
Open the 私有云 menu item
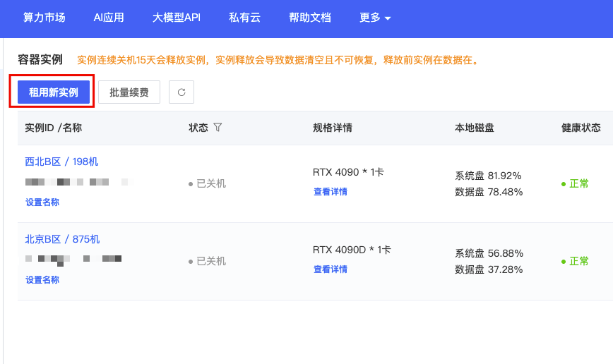245,18
